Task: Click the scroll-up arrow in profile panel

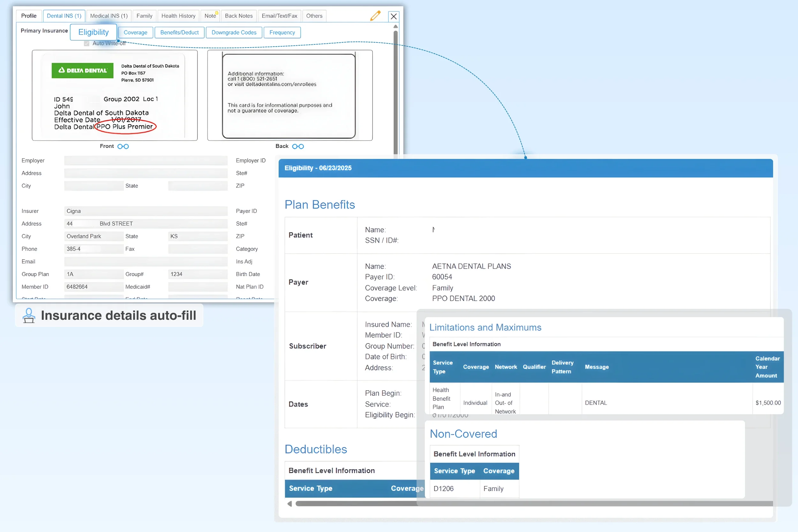Action: pos(395,26)
